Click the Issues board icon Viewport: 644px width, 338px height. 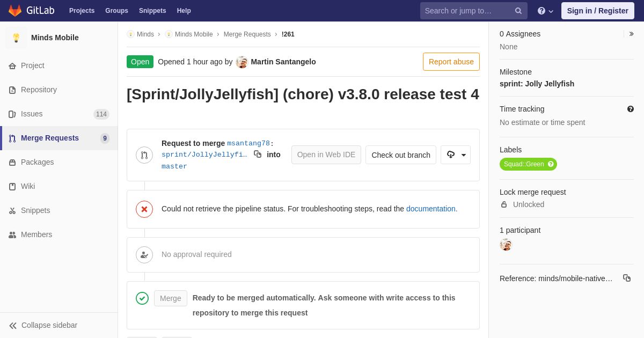click(12, 114)
